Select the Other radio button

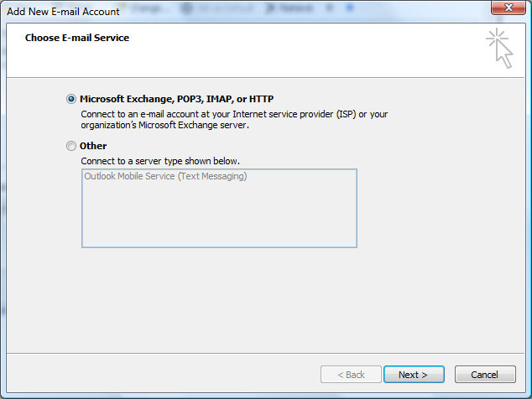pos(71,146)
